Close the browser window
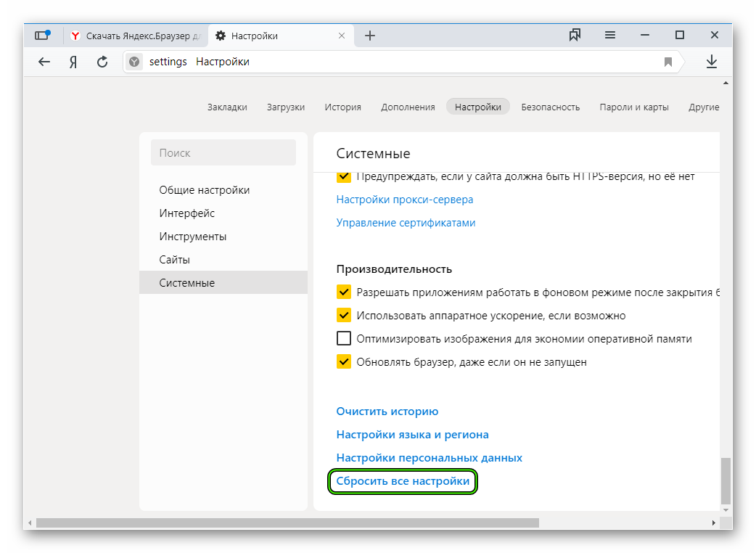The height and width of the screenshot is (553, 756). [x=715, y=35]
